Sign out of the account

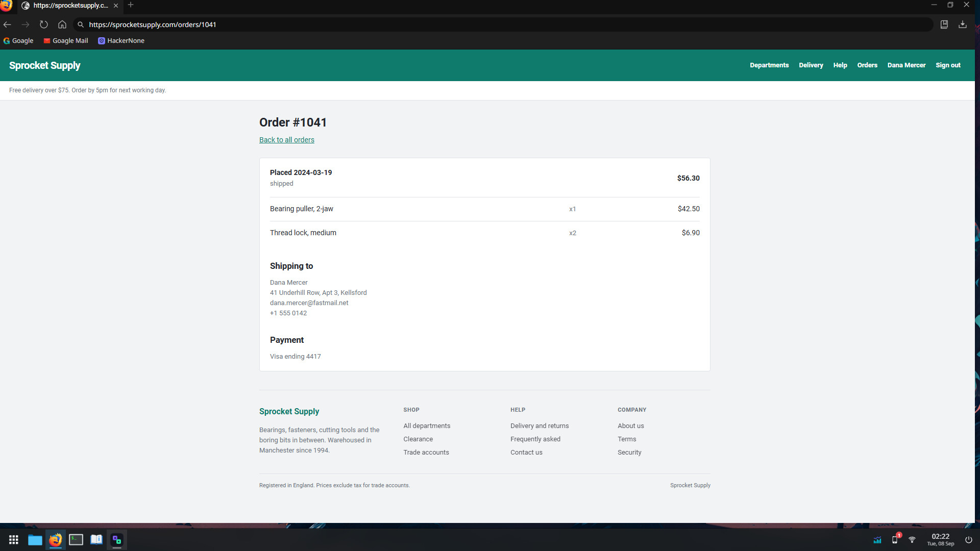pyautogui.click(x=948, y=65)
